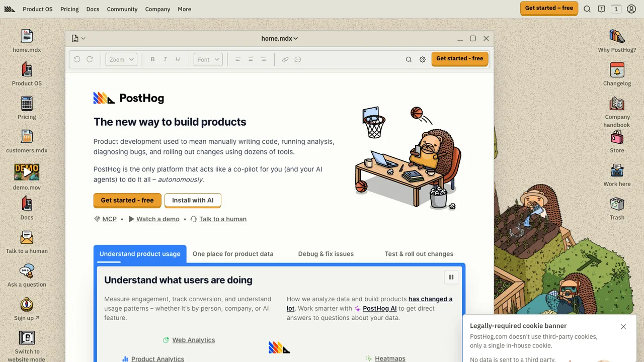
Task: Select the Understand product usage tab
Action: pyautogui.click(x=140, y=254)
